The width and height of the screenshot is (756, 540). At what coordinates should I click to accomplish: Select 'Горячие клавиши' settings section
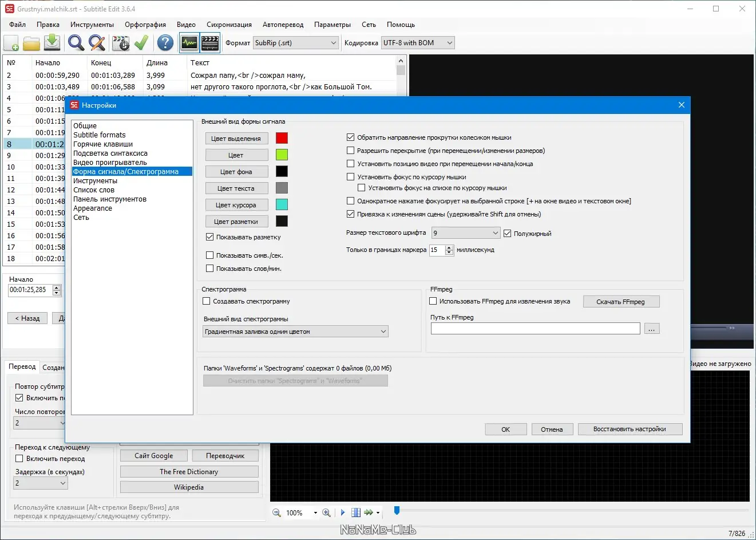pyautogui.click(x=103, y=144)
